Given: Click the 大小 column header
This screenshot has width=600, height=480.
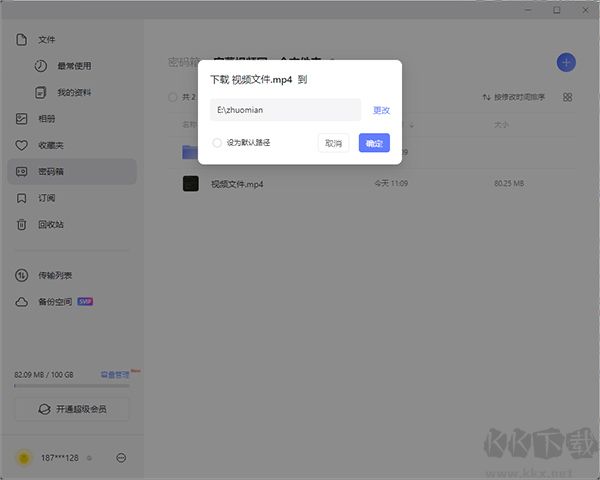Looking at the screenshot, I should pos(501,125).
